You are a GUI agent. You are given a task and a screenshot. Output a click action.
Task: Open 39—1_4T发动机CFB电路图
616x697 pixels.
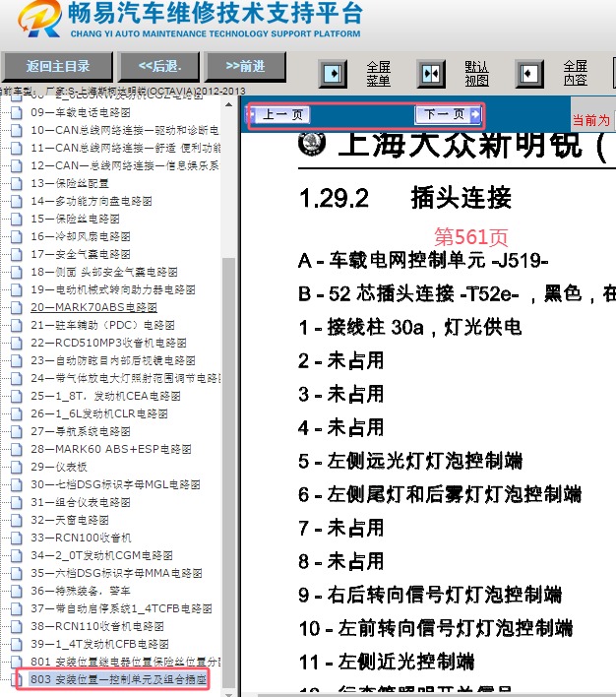[x=99, y=644]
